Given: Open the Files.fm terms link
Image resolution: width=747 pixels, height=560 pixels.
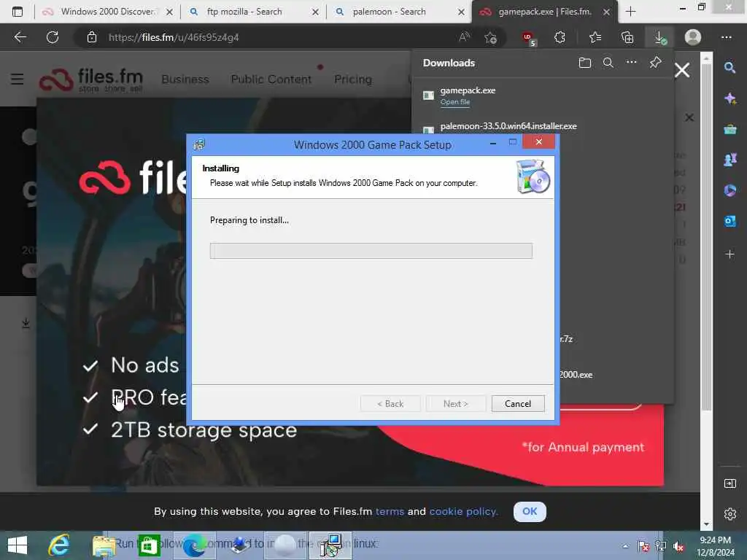Looking at the screenshot, I should click(390, 511).
